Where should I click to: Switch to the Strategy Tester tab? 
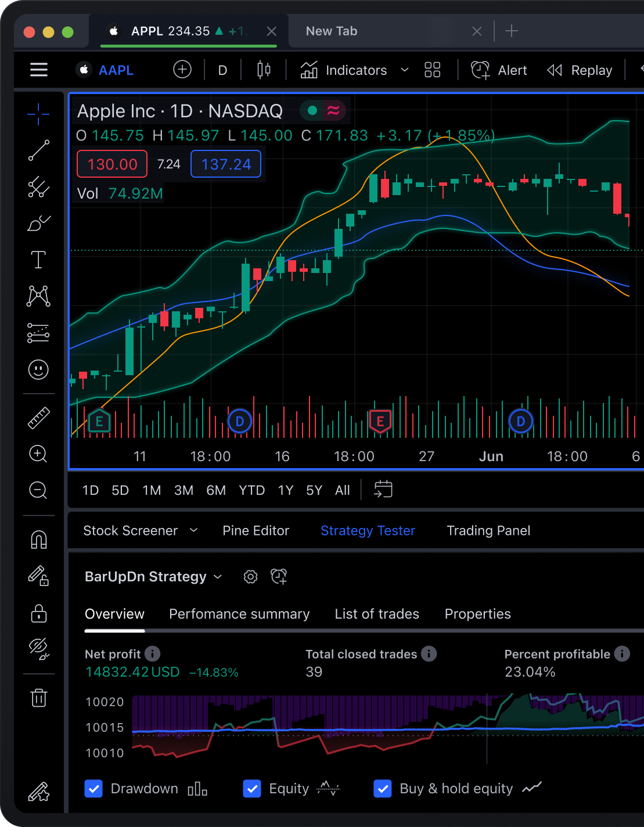click(x=368, y=530)
